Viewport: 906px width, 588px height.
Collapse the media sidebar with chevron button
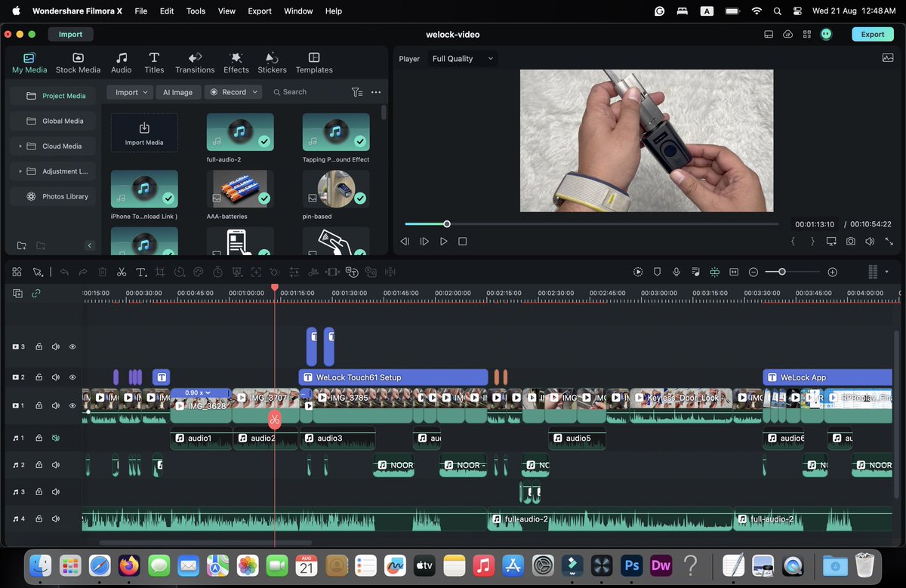[89, 245]
